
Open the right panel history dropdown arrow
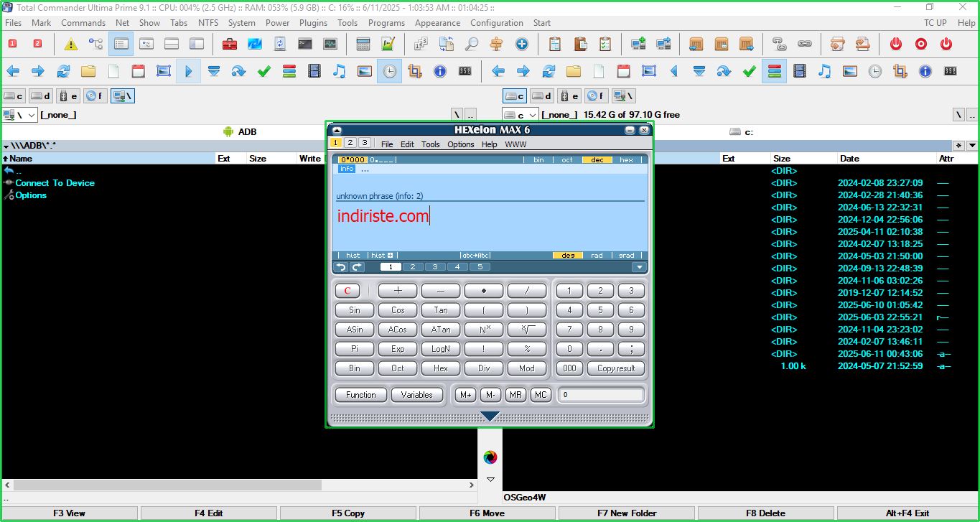pyautogui.click(x=972, y=146)
